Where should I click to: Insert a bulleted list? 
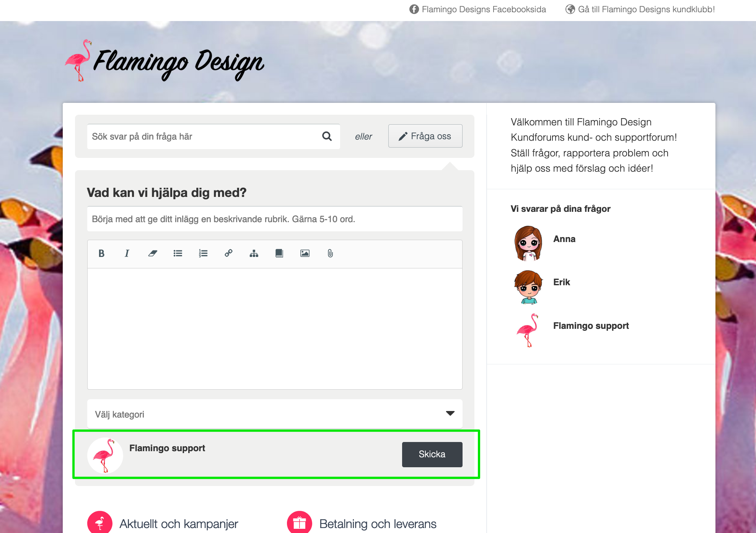(x=178, y=253)
